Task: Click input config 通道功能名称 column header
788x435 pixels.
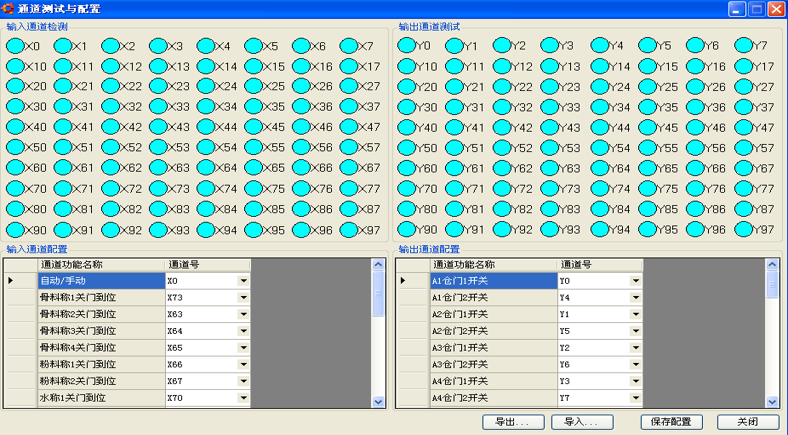Action: pyautogui.click(x=102, y=265)
